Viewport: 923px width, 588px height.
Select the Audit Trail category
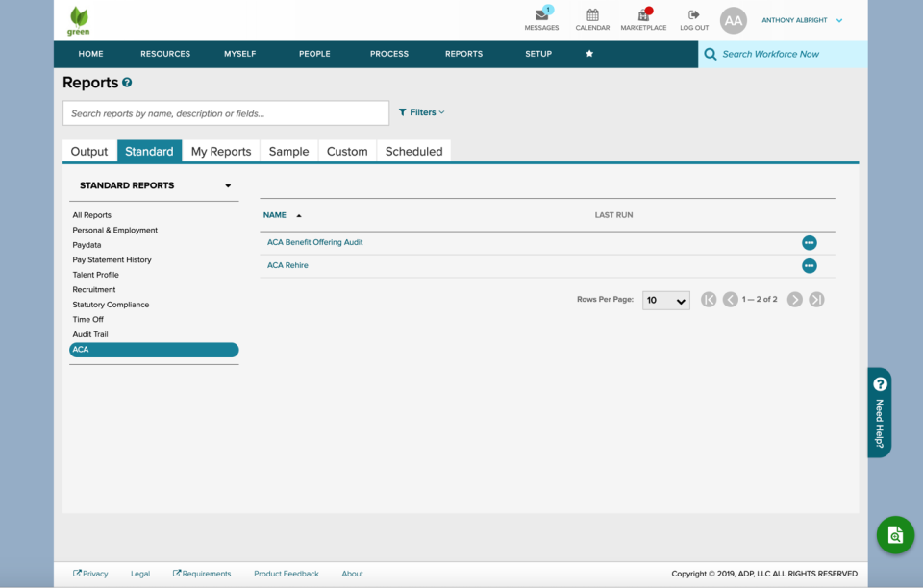click(90, 334)
